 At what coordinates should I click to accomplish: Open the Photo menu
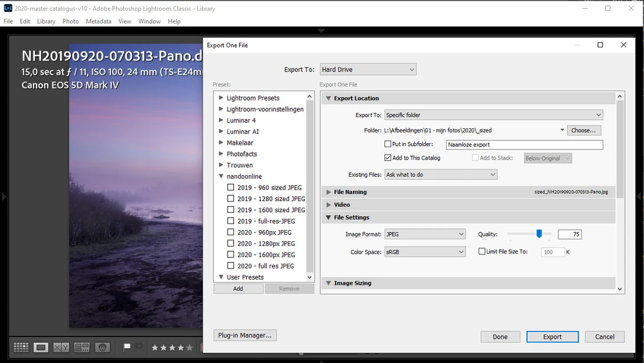[x=71, y=21]
